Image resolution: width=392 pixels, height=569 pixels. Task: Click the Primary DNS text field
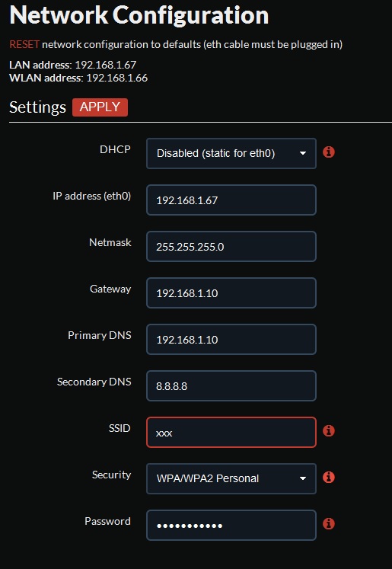click(x=231, y=339)
